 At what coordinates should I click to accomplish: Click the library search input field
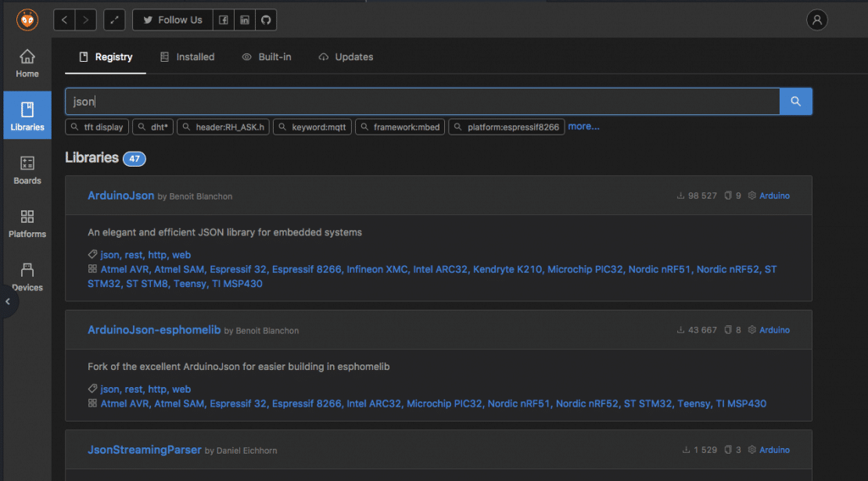422,102
